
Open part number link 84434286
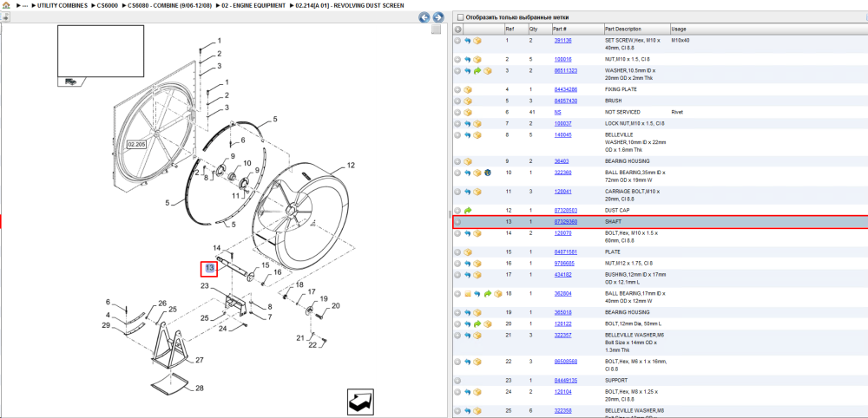[565, 89]
